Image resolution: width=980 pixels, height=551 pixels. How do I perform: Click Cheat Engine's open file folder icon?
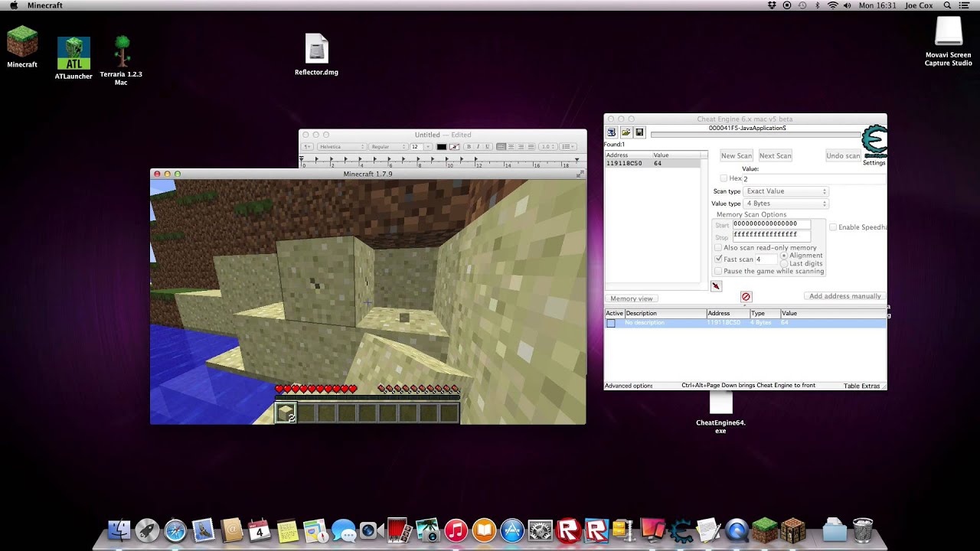coord(626,132)
